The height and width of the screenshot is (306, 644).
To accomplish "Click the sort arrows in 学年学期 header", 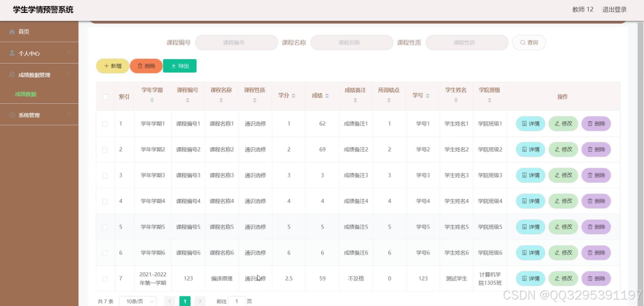I will pyautogui.click(x=152, y=100).
